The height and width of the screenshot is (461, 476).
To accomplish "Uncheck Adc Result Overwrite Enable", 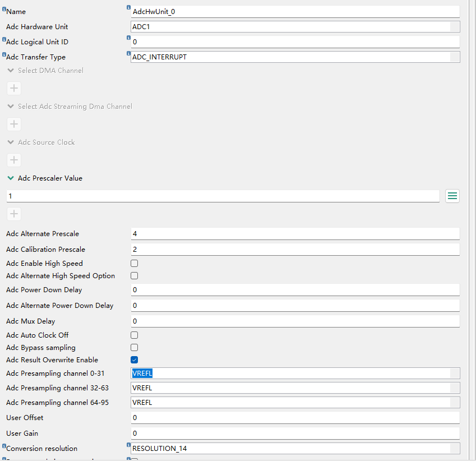I will tap(134, 360).
